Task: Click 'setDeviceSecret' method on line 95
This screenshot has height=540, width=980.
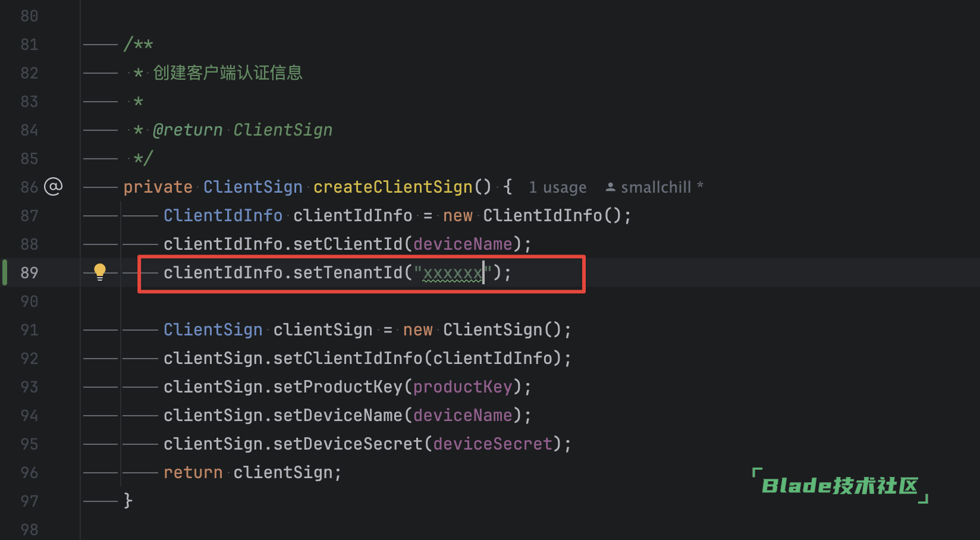Action: [x=348, y=444]
